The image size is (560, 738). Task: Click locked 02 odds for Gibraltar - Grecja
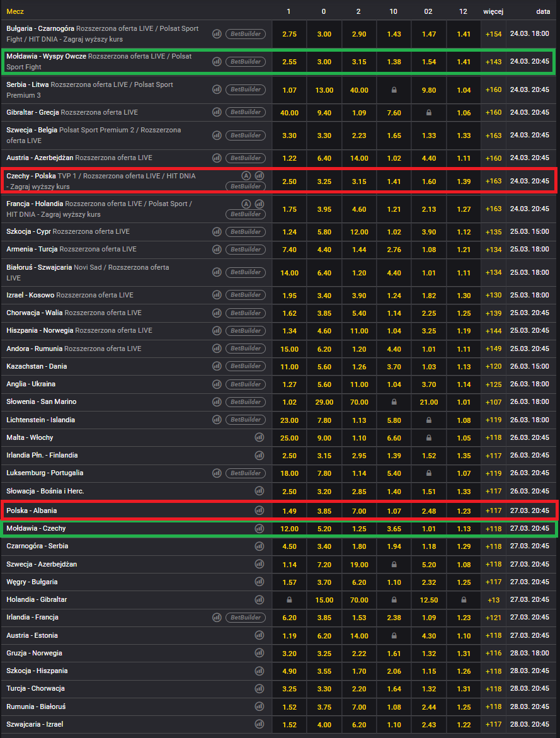429,112
